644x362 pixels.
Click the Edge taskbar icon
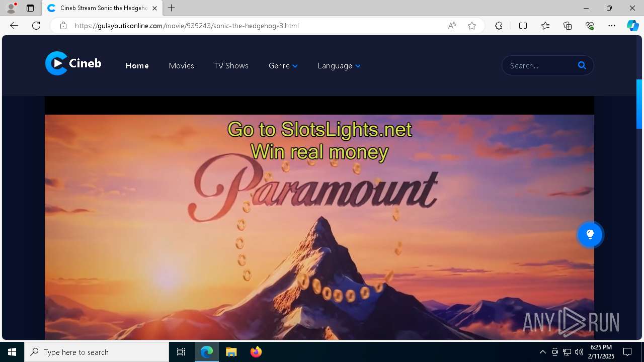pos(207,352)
